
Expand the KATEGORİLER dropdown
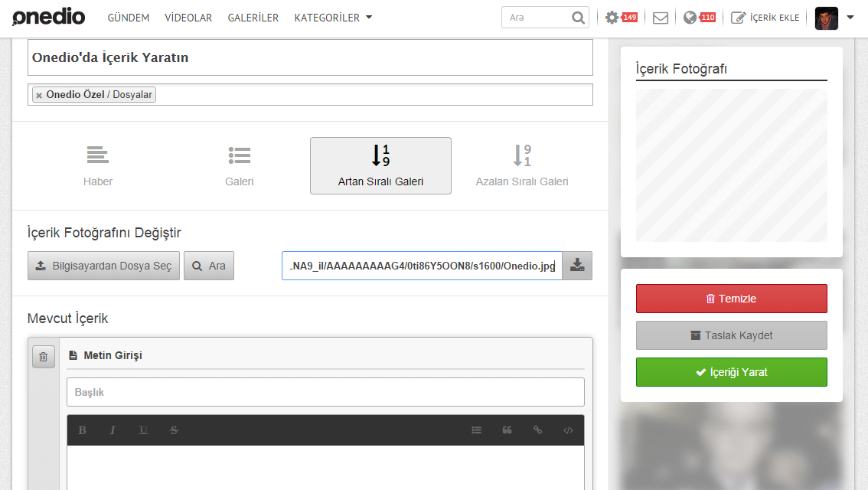(333, 18)
